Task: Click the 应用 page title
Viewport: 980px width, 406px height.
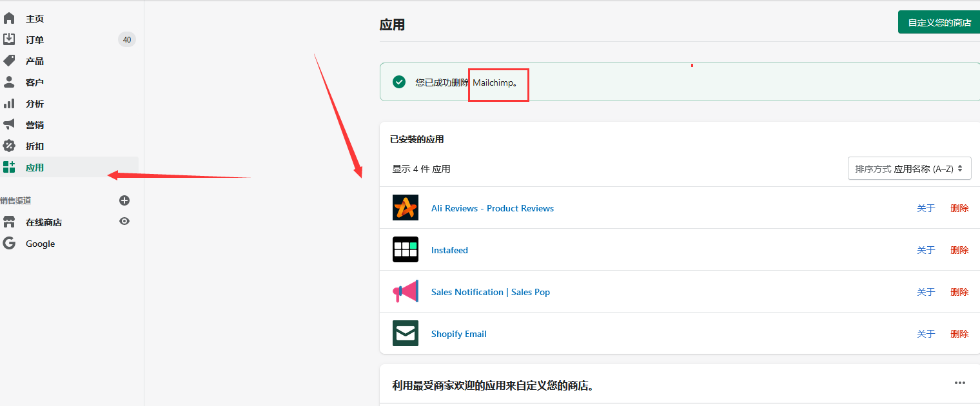Action: pos(393,24)
